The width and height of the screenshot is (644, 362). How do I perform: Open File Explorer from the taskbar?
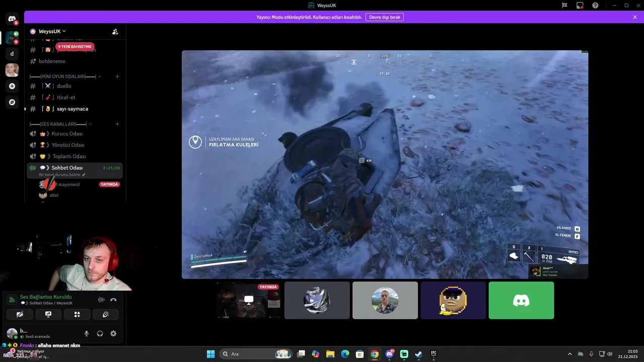330,354
